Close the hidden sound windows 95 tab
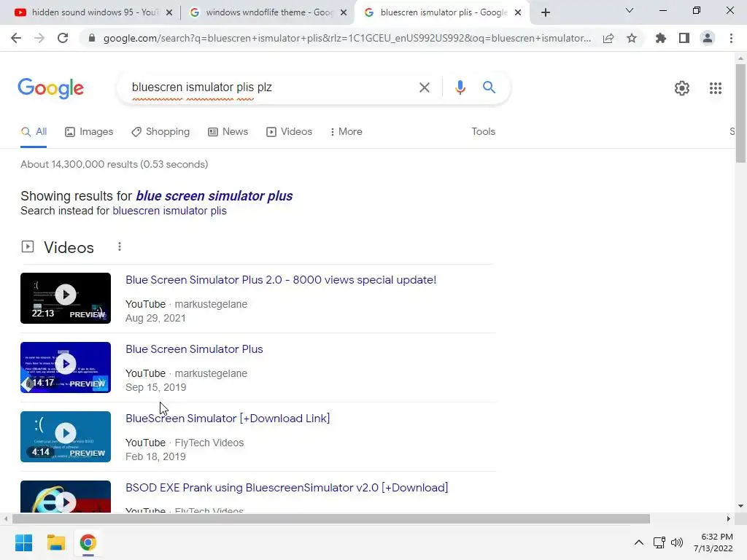 (169, 13)
